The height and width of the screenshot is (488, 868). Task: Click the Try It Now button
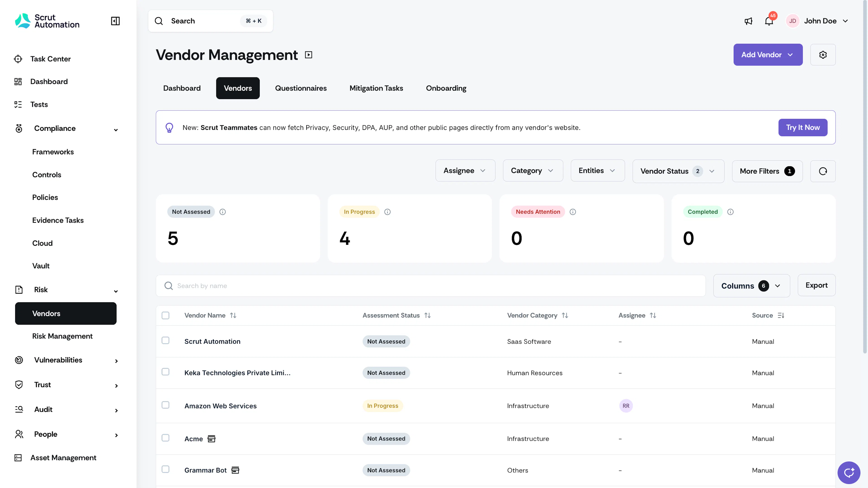point(803,127)
